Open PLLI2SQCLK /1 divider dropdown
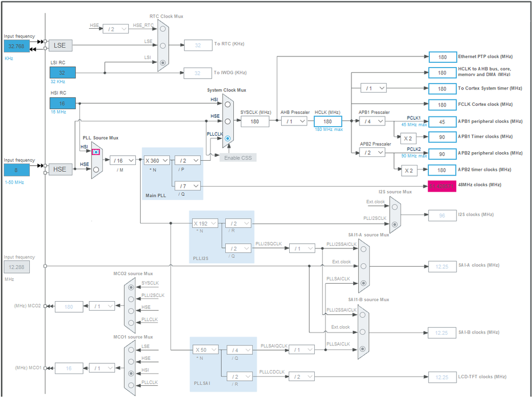This screenshot has height=398, width=532. pos(302,248)
